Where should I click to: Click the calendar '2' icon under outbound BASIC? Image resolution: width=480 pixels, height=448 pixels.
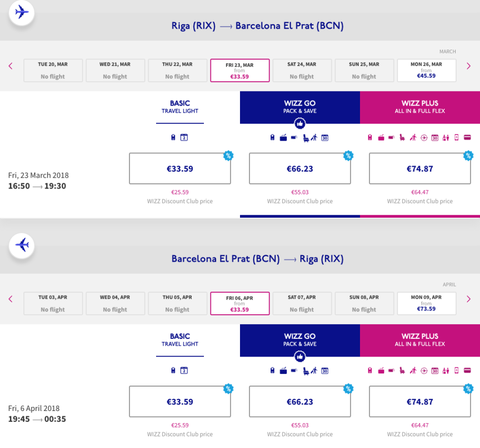point(184,137)
